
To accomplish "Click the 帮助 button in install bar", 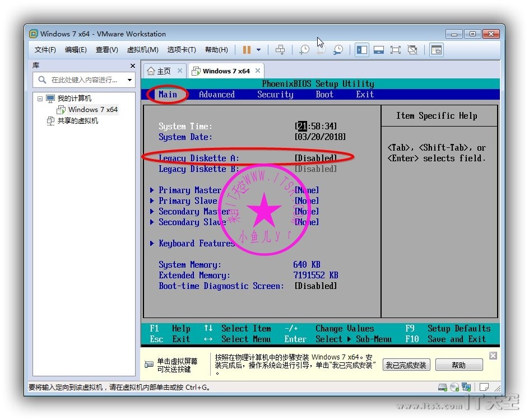I will pos(458,365).
